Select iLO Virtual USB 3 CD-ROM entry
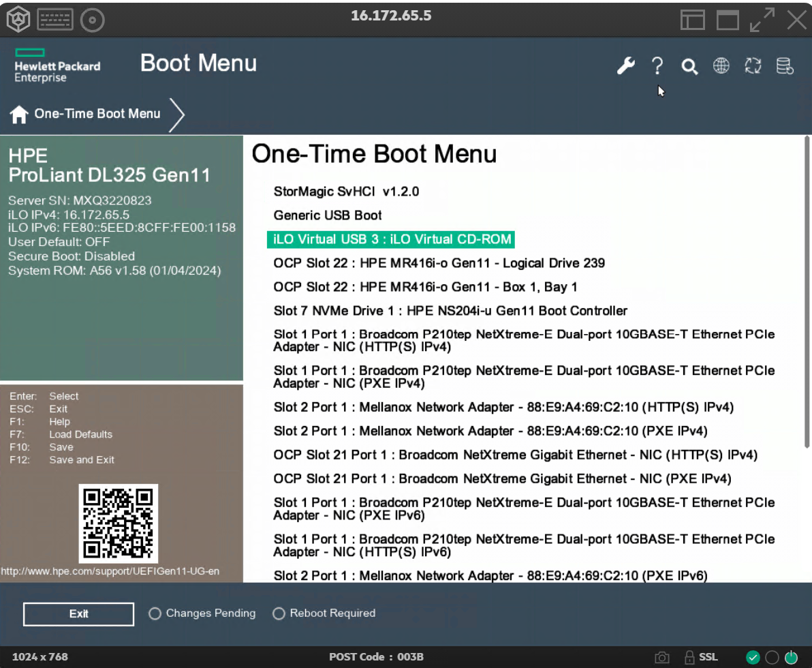The width and height of the screenshot is (812, 668). [391, 239]
